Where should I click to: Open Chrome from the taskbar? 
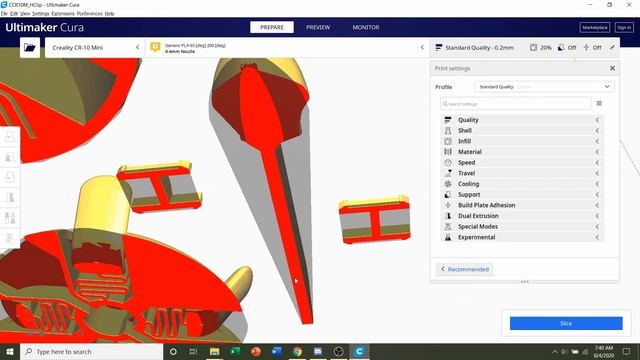297,351
